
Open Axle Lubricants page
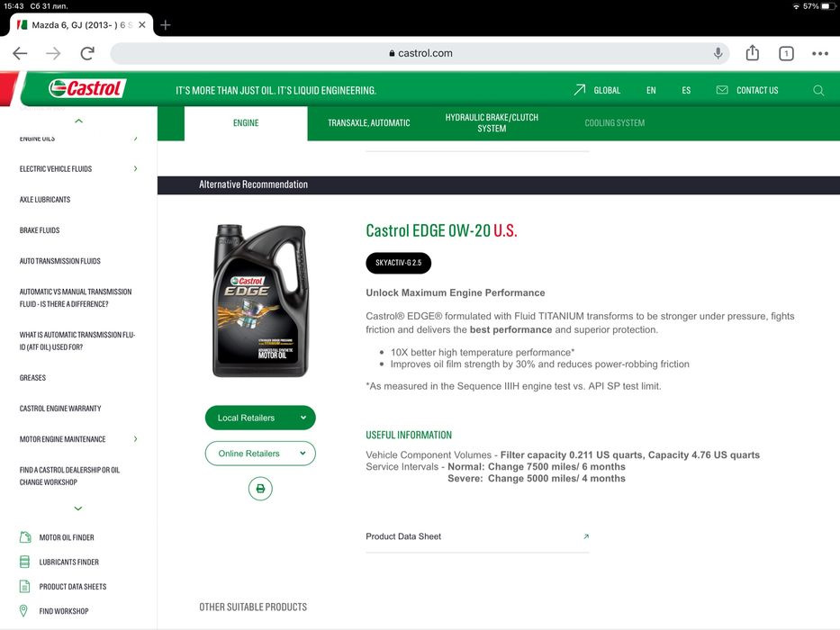45,199
